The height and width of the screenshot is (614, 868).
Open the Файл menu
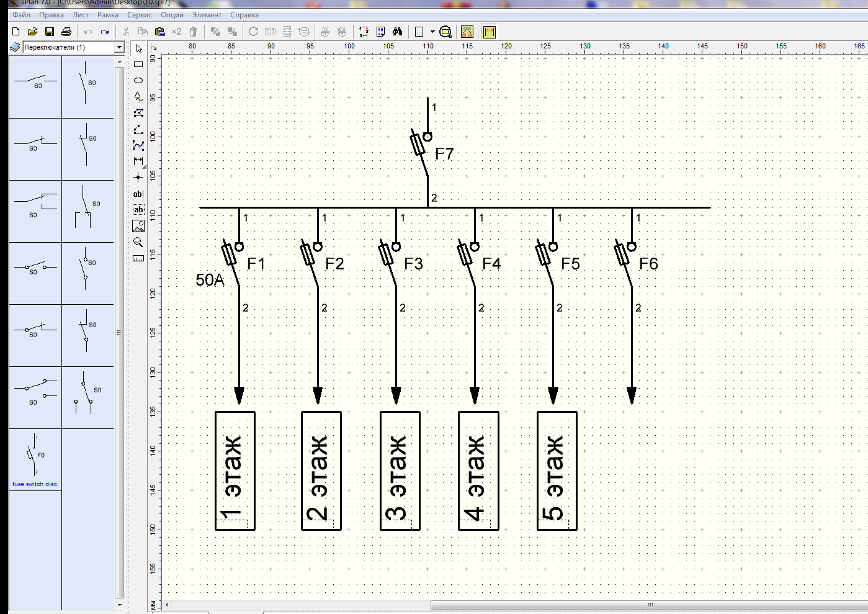pos(21,15)
